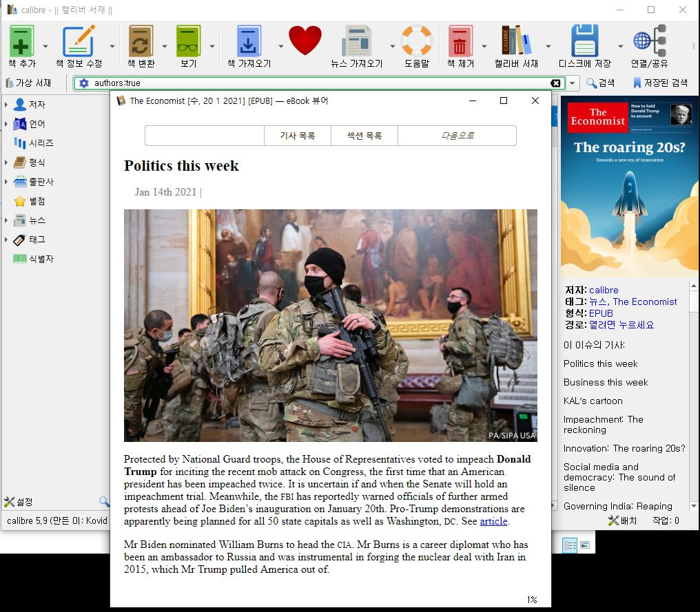Follow the 'article' link in the text
This screenshot has height=612, width=700.
coord(493,521)
